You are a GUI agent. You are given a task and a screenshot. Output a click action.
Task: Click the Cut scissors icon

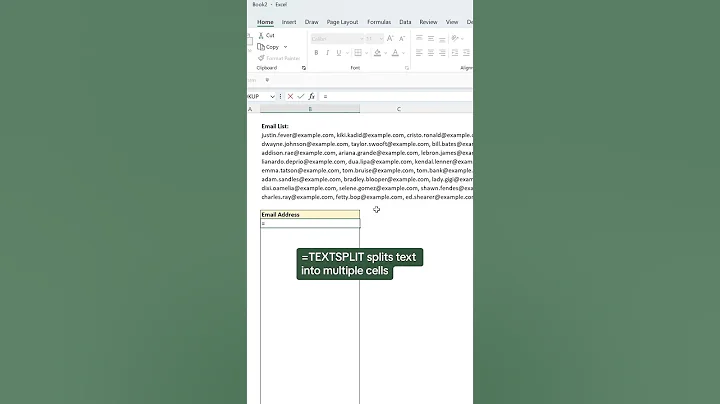coord(261,35)
